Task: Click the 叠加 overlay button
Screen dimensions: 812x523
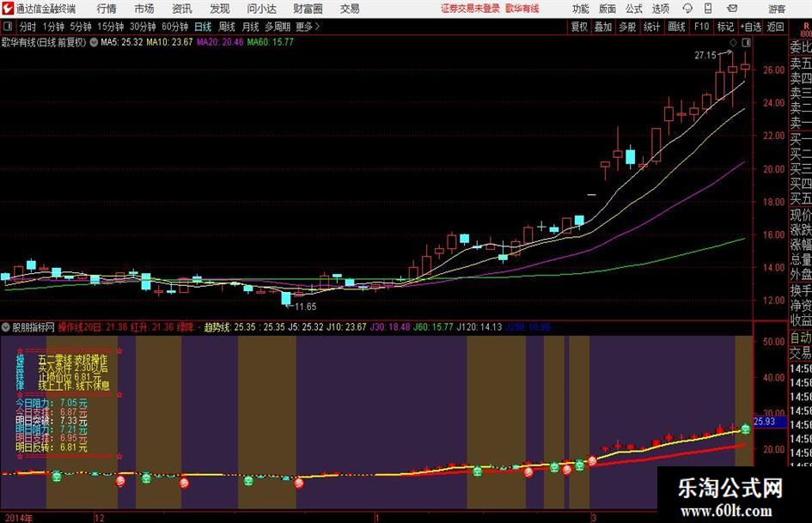Action: 603,27
